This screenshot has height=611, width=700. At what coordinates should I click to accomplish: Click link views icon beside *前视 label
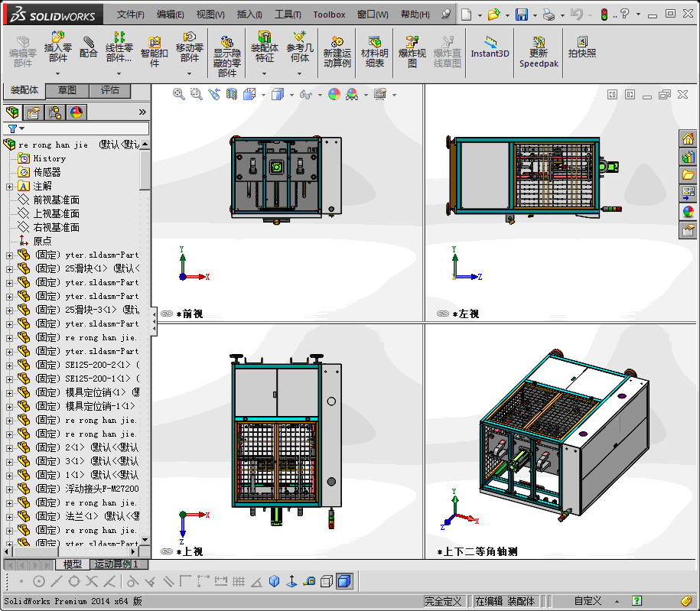[167, 314]
